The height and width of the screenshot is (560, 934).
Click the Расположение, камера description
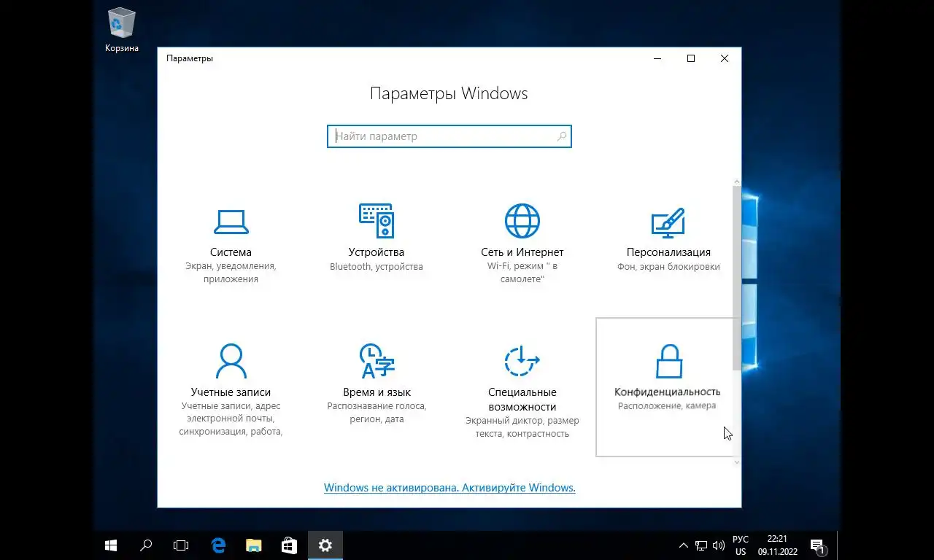tap(667, 406)
